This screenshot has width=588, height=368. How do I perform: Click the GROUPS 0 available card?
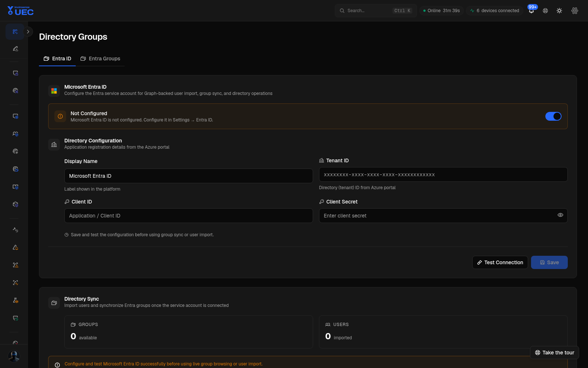coord(189,332)
